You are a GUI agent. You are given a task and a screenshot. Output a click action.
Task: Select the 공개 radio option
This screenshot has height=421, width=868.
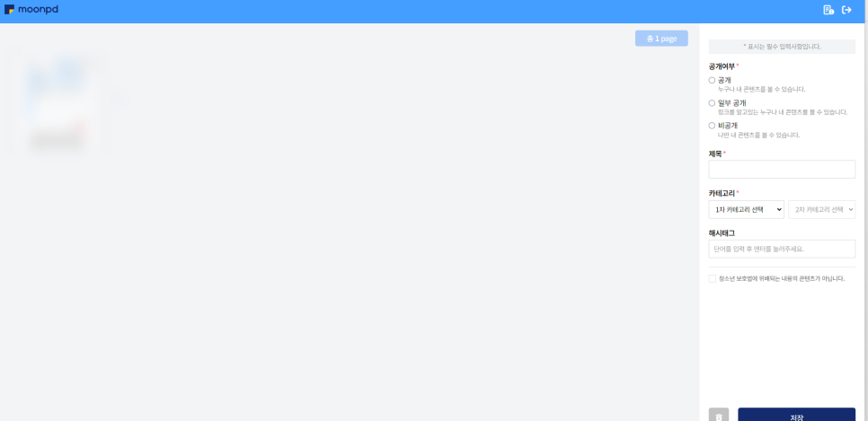[x=712, y=80]
